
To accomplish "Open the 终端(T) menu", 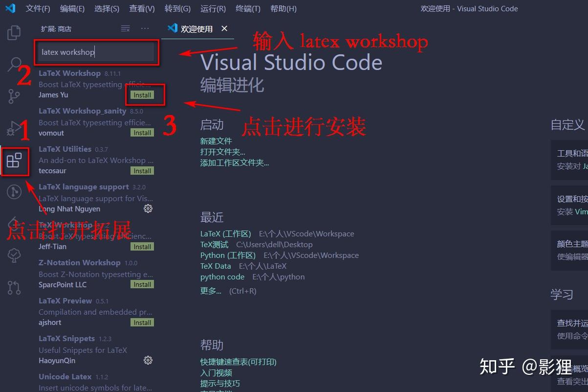I will pyautogui.click(x=247, y=8).
